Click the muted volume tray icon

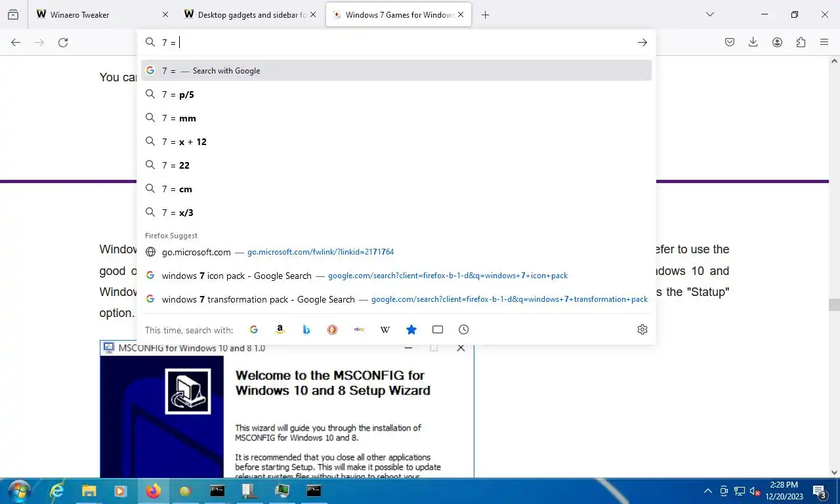pos(755,491)
